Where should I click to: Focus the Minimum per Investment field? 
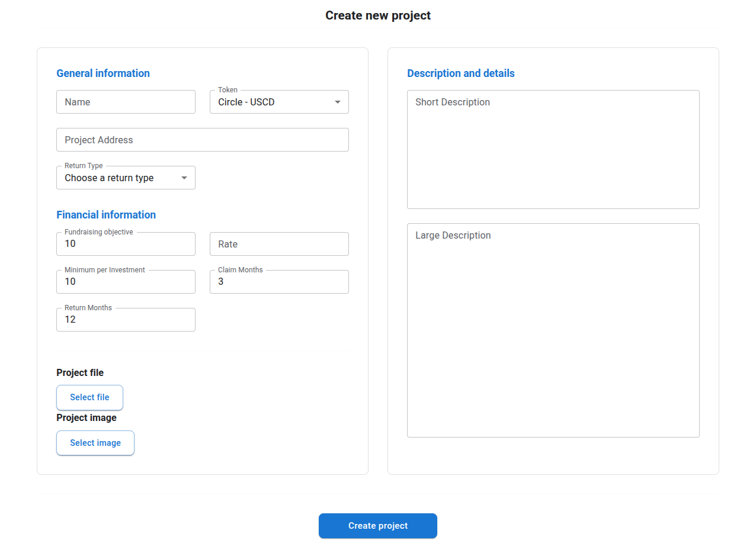(126, 282)
